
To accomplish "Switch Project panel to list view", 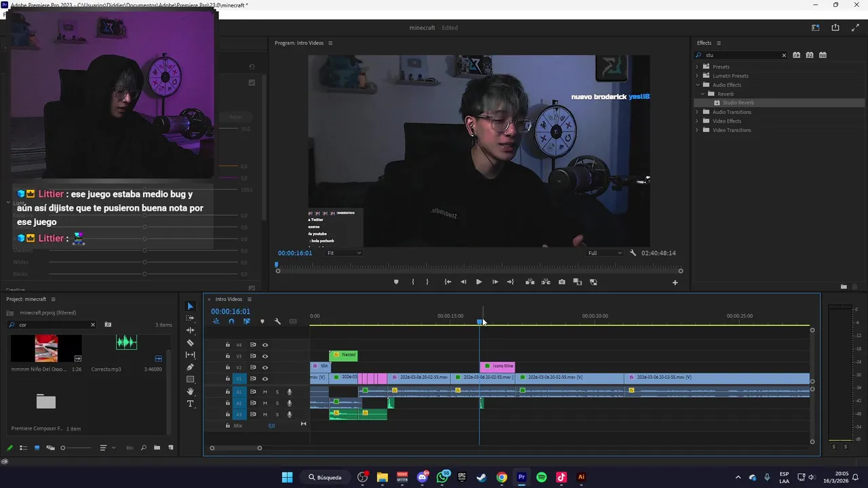I will pyautogui.click(x=23, y=448).
